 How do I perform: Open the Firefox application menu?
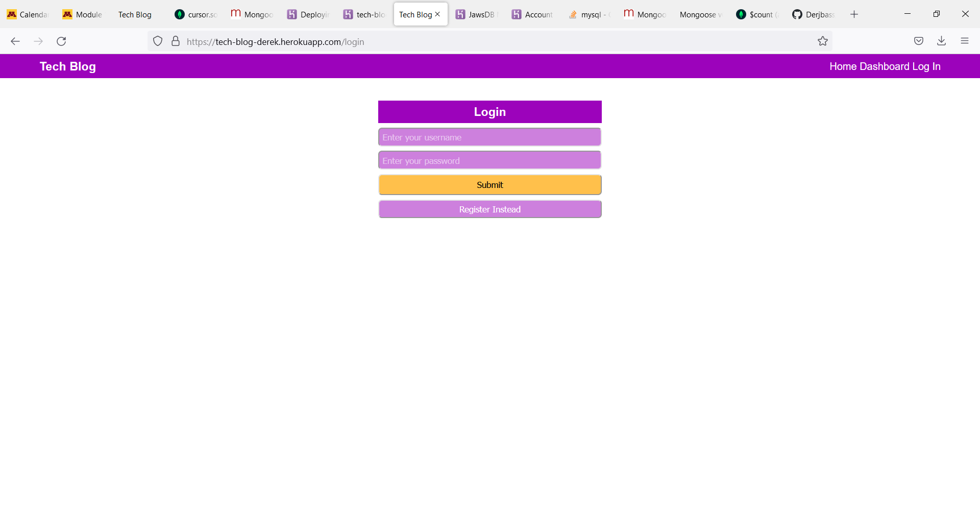tap(965, 41)
